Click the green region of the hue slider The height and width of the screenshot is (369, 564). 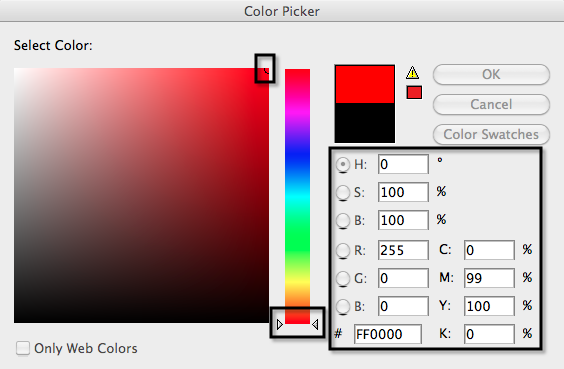[x=297, y=237]
